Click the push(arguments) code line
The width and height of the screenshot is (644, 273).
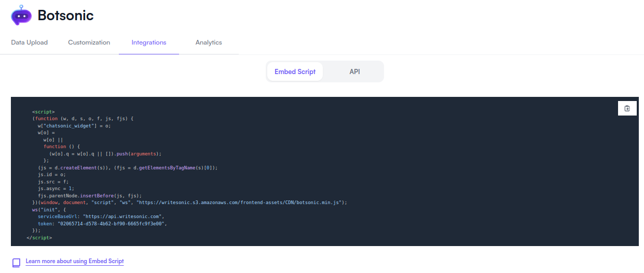(x=105, y=153)
